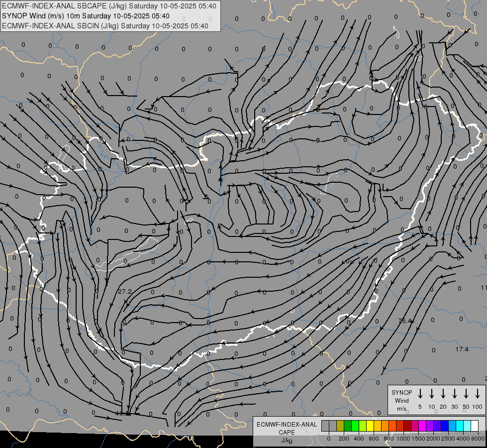Click the 100 m/s wind arrow in SYNOP legend
This screenshot has height=448, width=487.
click(478, 394)
